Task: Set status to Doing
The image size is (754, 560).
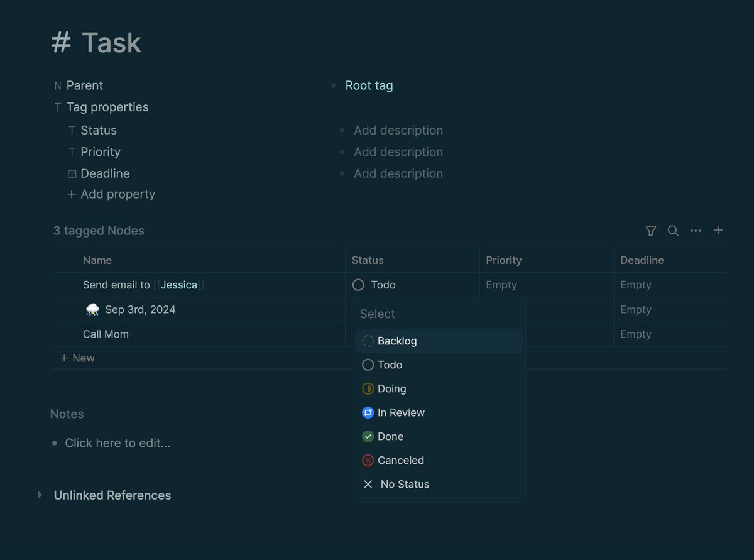Action: click(x=439, y=388)
